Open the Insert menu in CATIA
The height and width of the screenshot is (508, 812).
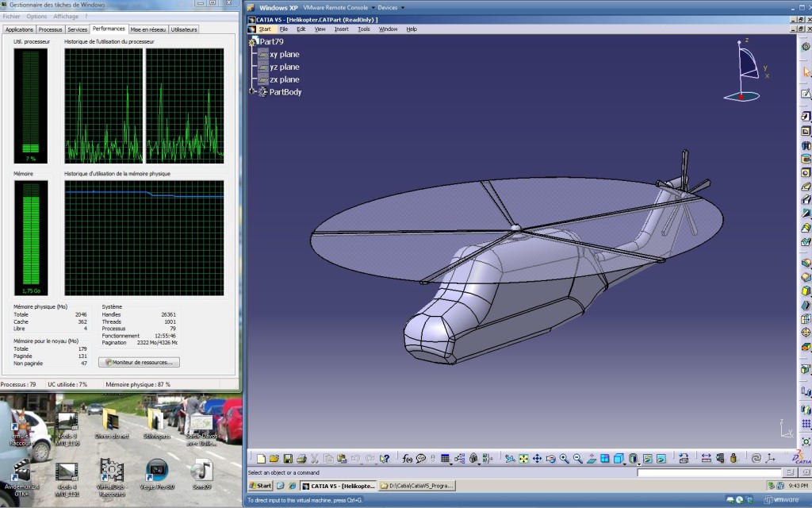(341, 29)
